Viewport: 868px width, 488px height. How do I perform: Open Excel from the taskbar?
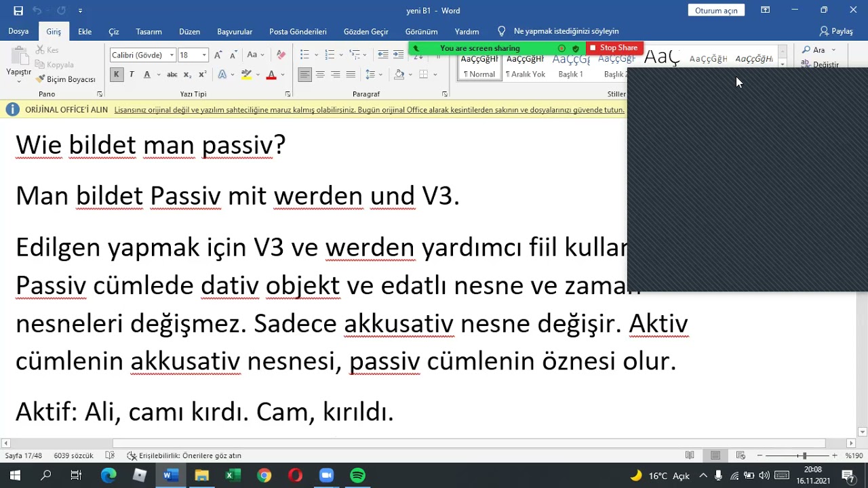[233, 476]
